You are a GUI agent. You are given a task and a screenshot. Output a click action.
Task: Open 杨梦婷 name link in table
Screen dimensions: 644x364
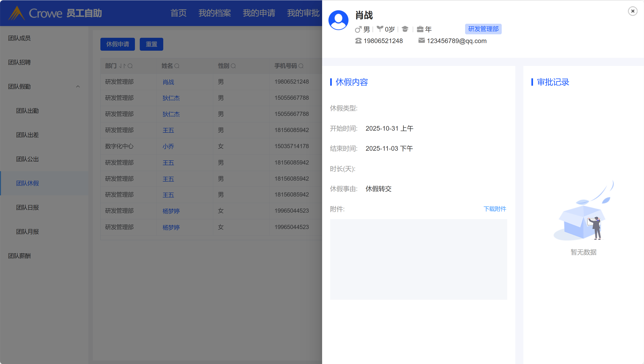tap(171, 211)
